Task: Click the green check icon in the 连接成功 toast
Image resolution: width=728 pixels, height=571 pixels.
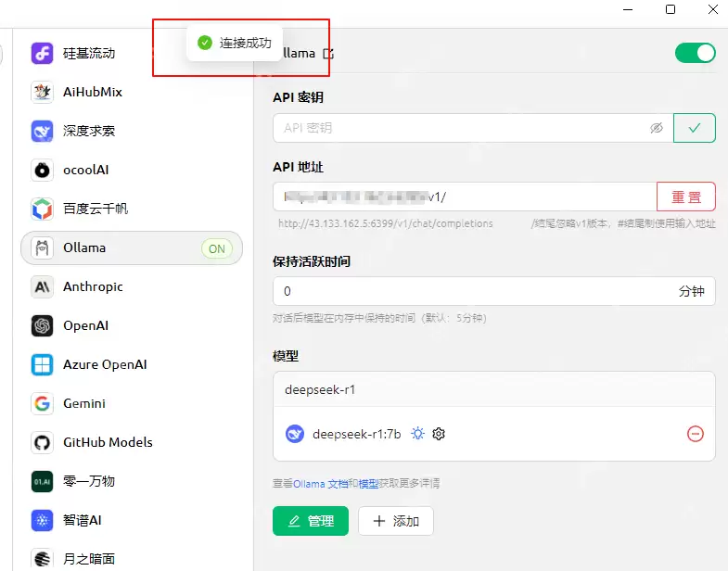Action: click(205, 43)
